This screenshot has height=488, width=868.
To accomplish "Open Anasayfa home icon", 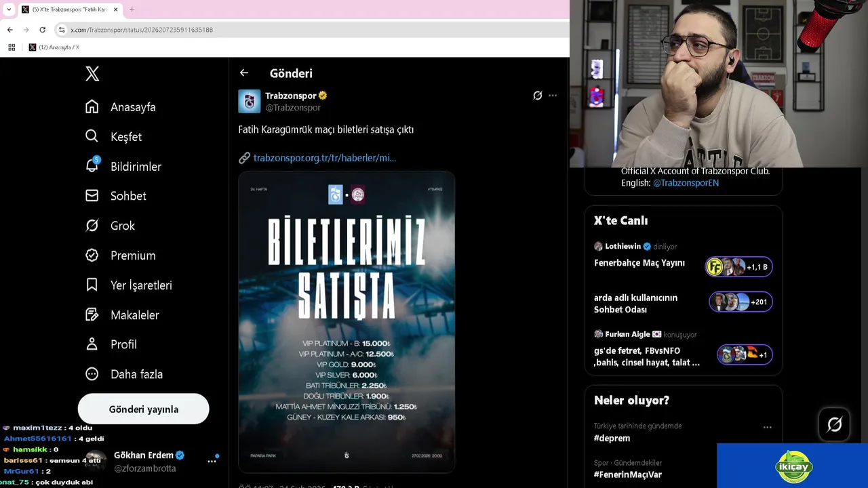I will 92,107.
